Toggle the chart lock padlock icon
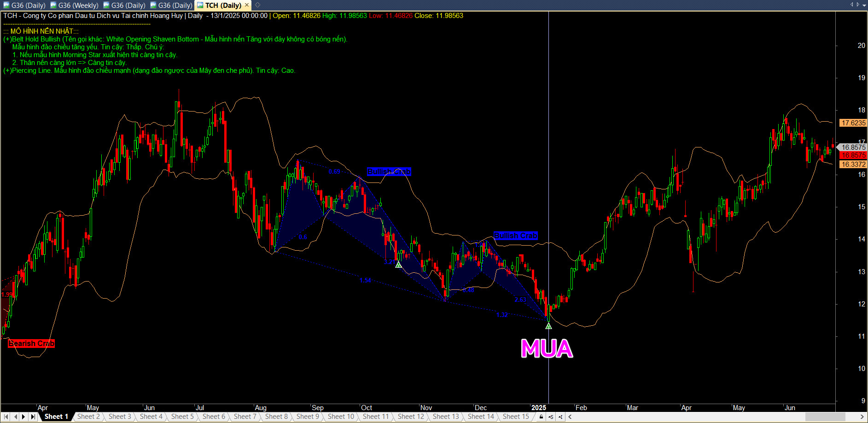The height and width of the screenshot is (423, 868). pyautogui.click(x=541, y=417)
